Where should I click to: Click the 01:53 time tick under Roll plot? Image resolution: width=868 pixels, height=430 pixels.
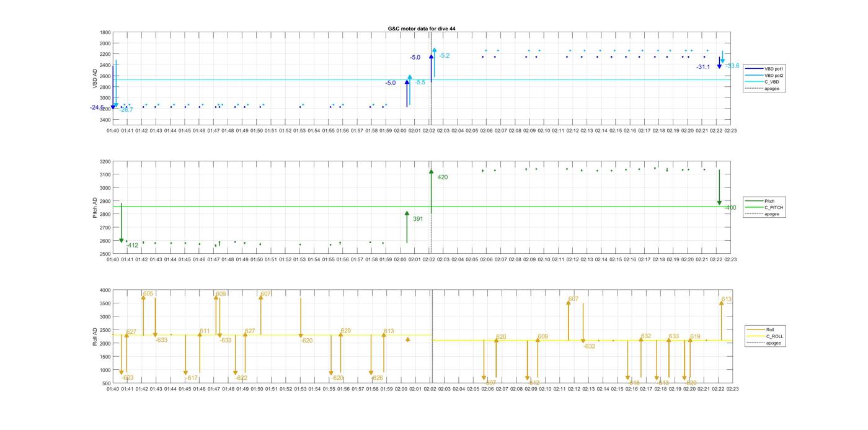tap(299, 390)
